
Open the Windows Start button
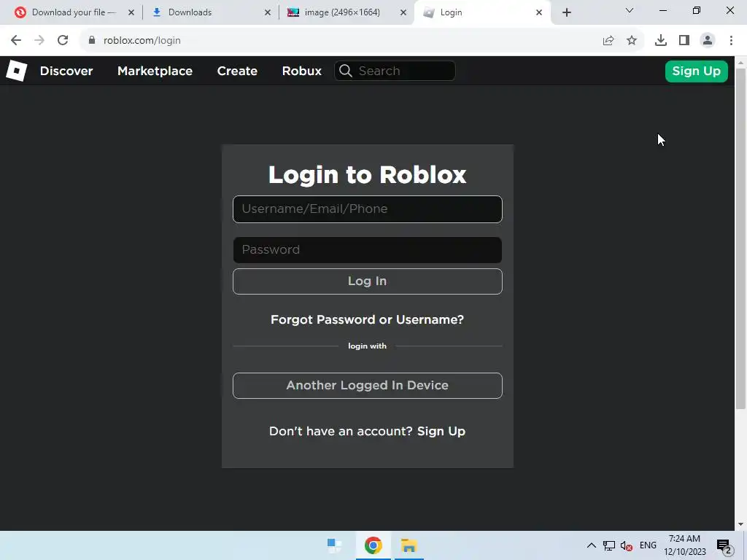(x=334, y=545)
